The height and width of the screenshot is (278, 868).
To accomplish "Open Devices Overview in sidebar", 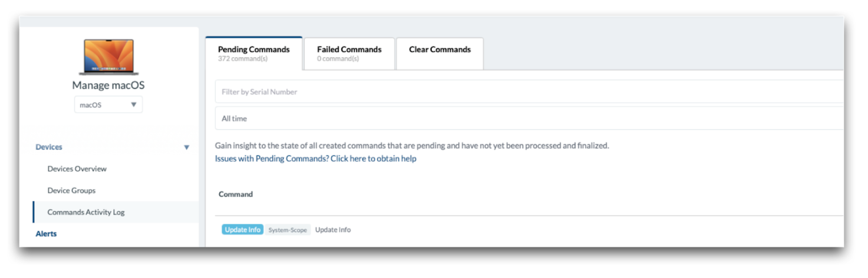I will pos(77,169).
